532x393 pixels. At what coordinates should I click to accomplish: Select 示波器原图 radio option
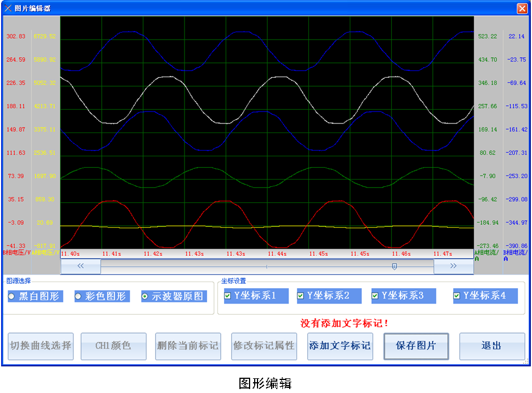(x=145, y=296)
